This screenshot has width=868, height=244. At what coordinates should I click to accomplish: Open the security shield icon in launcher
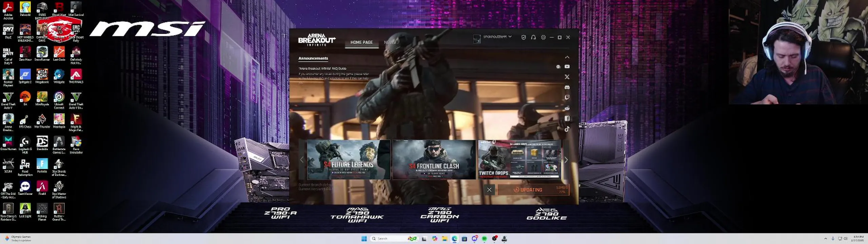524,37
